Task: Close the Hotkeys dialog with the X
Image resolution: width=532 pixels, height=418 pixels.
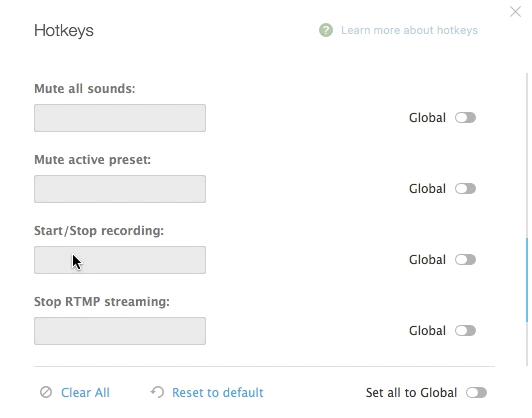Action: [515, 12]
